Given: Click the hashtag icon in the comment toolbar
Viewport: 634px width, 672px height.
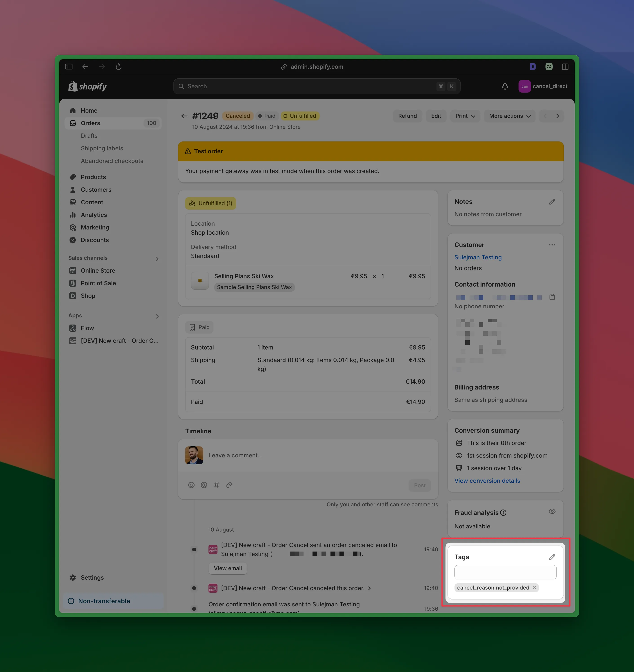Looking at the screenshot, I should point(216,485).
